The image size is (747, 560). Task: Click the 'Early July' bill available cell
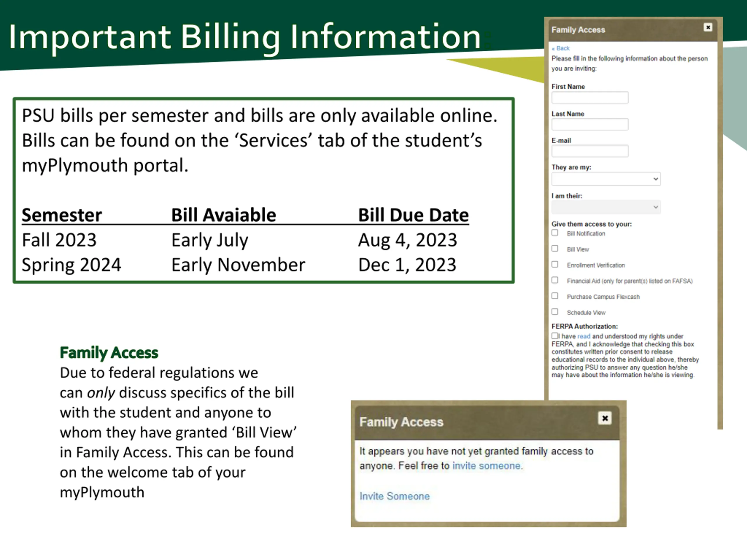coord(210,240)
